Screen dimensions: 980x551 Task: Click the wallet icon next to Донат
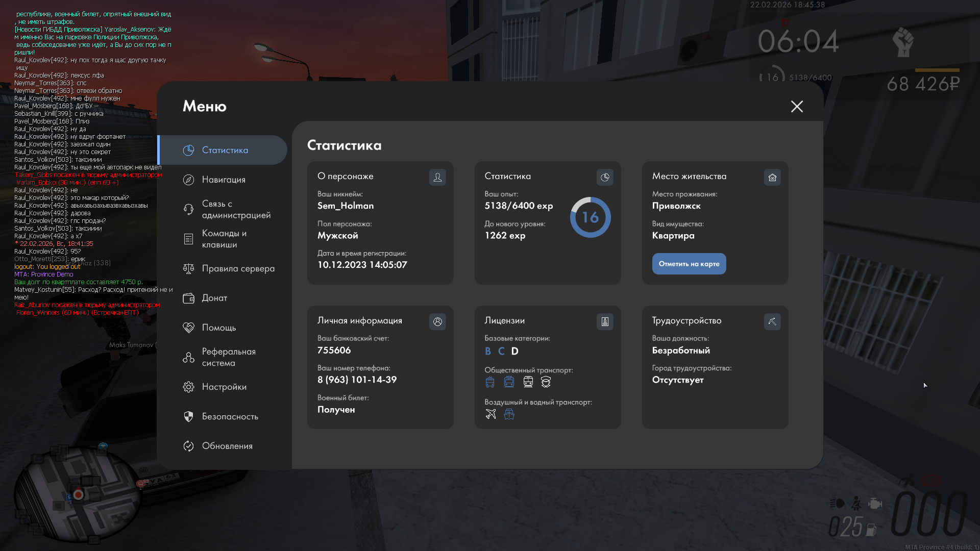click(x=188, y=298)
